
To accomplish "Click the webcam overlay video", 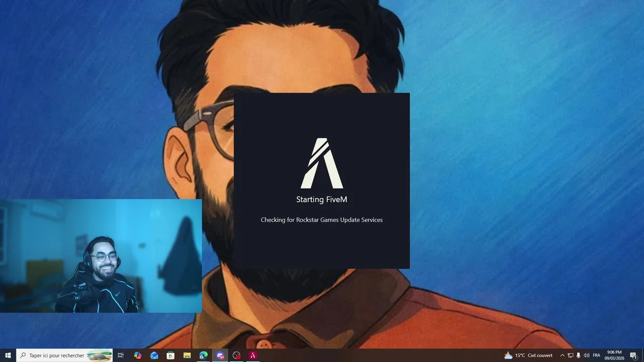I will [x=101, y=256].
